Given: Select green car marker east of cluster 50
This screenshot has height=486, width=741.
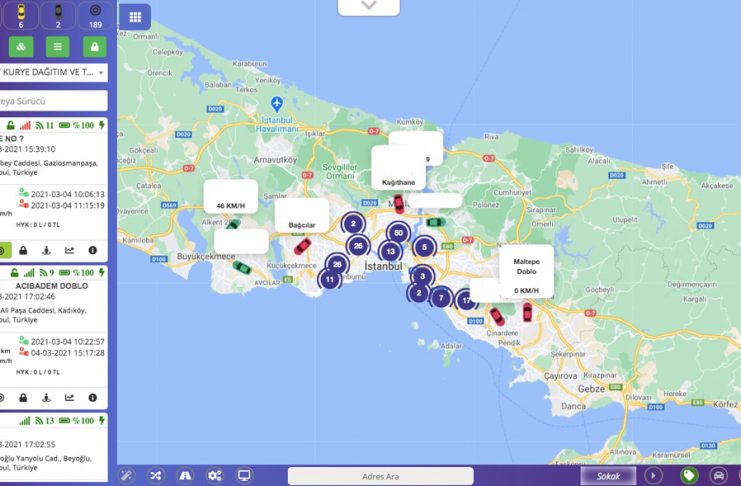Looking at the screenshot, I should point(436,222).
